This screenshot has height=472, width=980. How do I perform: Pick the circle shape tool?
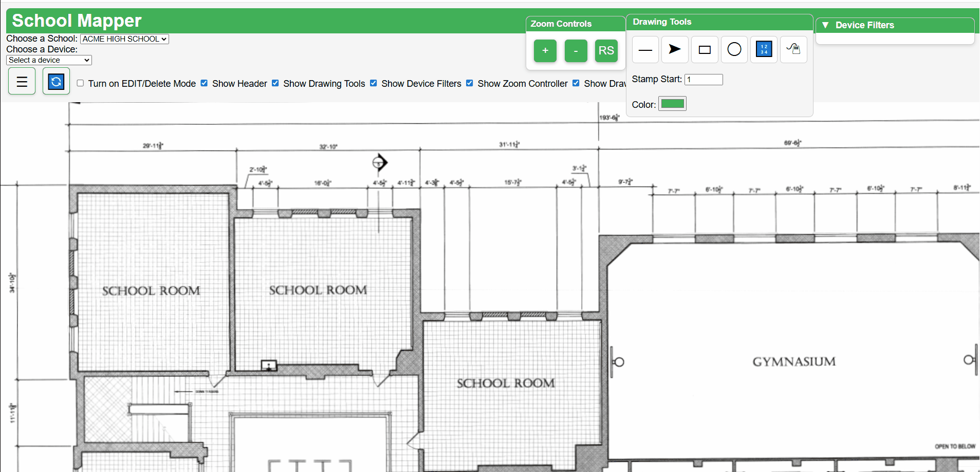tap(734, 50)
